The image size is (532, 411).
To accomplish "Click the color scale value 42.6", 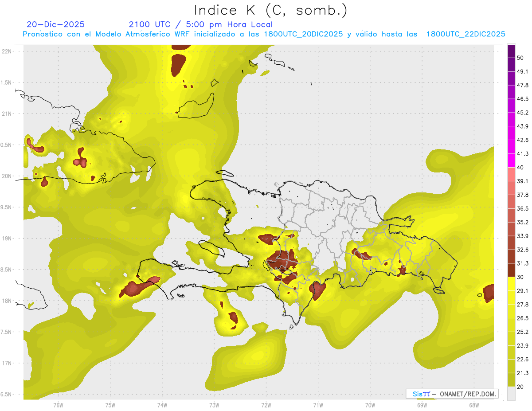I will pos(523,140).
